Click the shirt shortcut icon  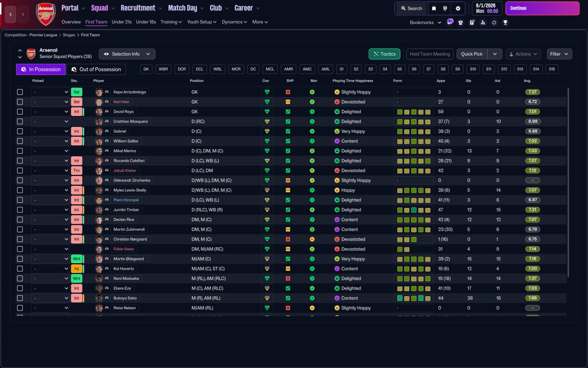(x=461, y=22)
